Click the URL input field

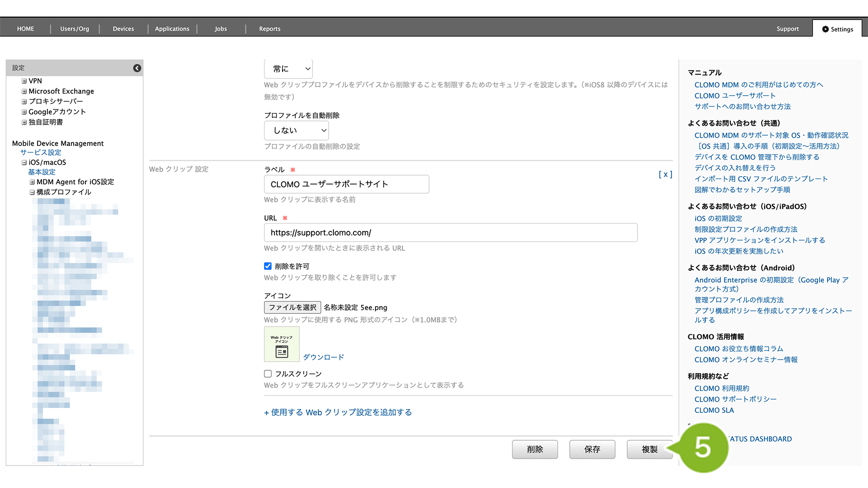point(451,233)
